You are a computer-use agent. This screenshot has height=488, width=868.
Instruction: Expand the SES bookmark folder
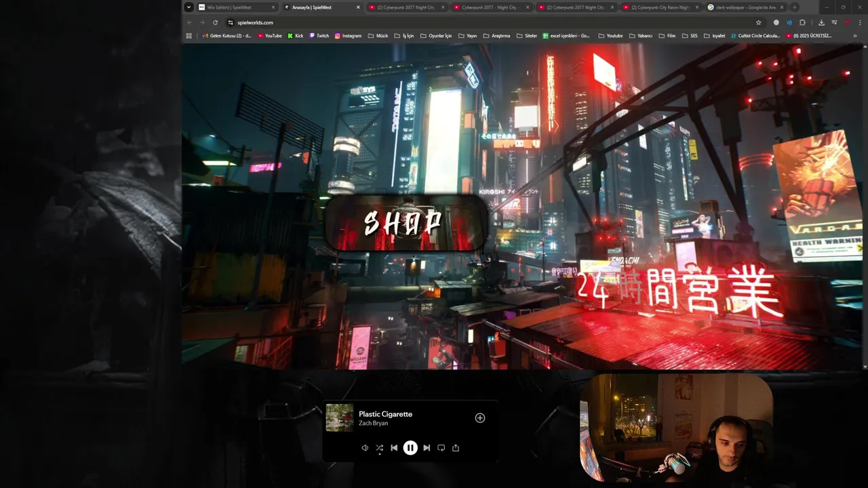coord(690,36)
